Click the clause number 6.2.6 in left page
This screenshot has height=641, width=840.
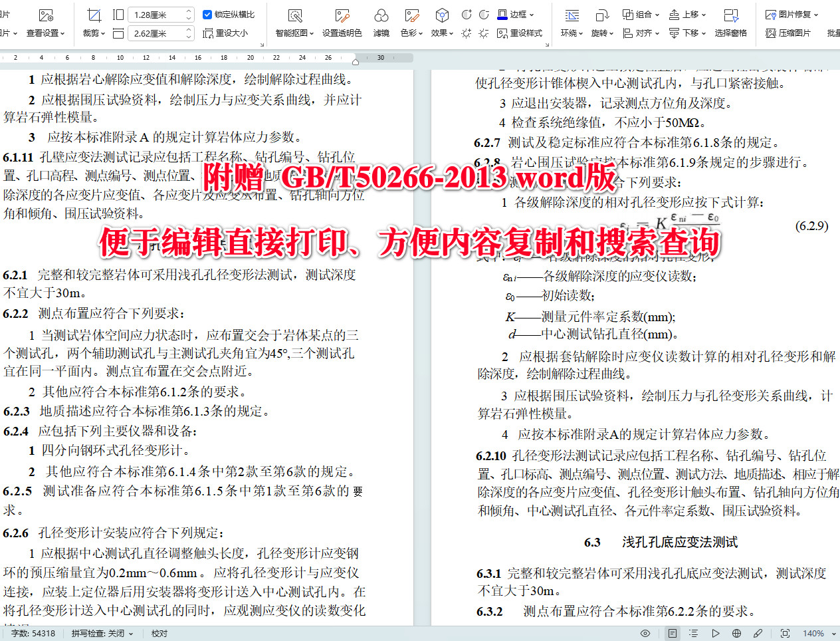[15, 533]
